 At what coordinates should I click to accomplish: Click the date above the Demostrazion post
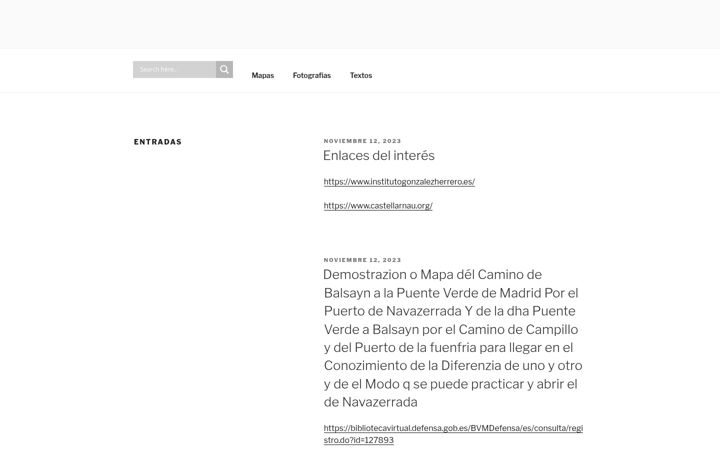click(x=362, y=260)
